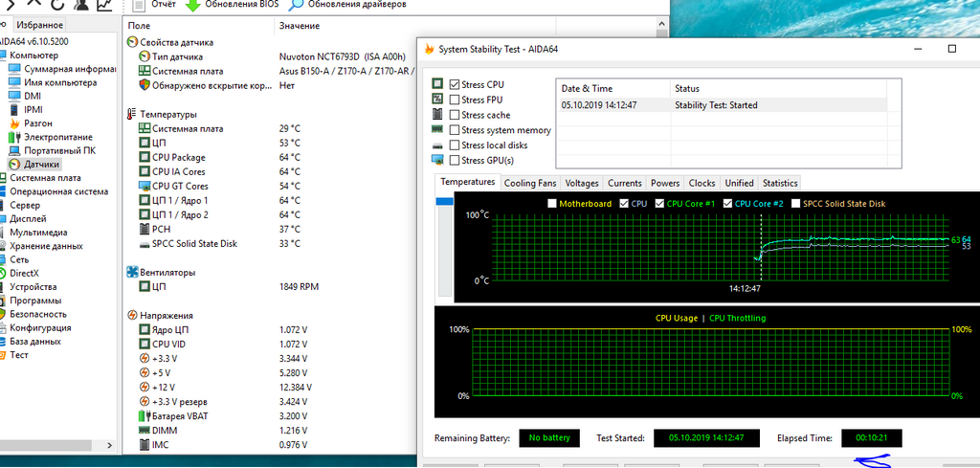Screen dimensions: 980x468
Task: Click the Значение column header
Action: click(414, 26)
